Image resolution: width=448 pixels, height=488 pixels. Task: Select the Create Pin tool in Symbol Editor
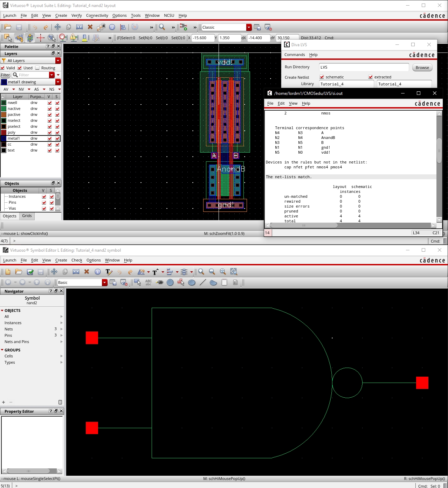159,283
